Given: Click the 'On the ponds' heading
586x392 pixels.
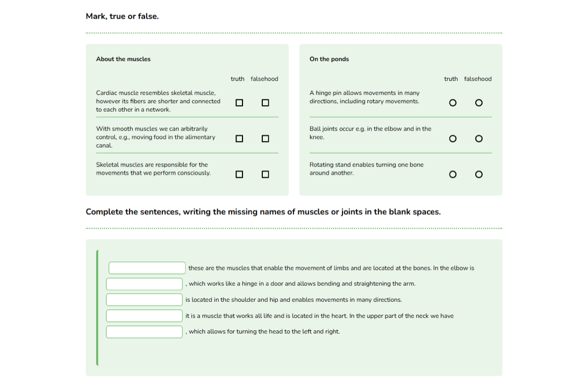Looking at the screenshot, I should click(329, 59).
